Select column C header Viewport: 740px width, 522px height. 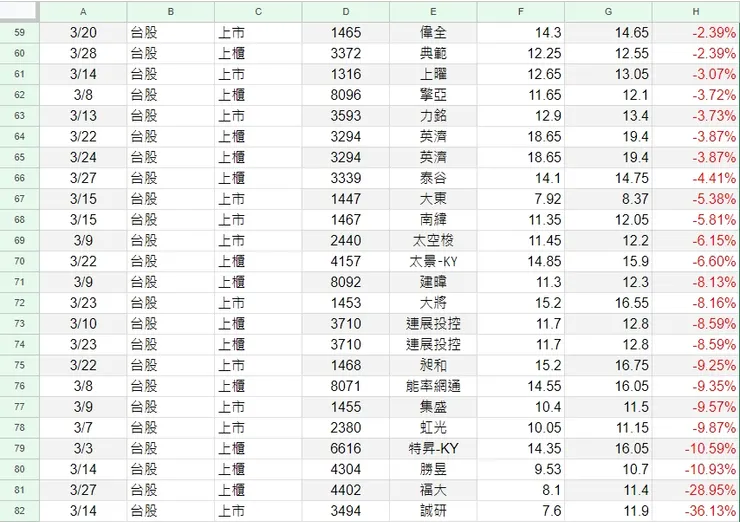click(x=258, y=12)
